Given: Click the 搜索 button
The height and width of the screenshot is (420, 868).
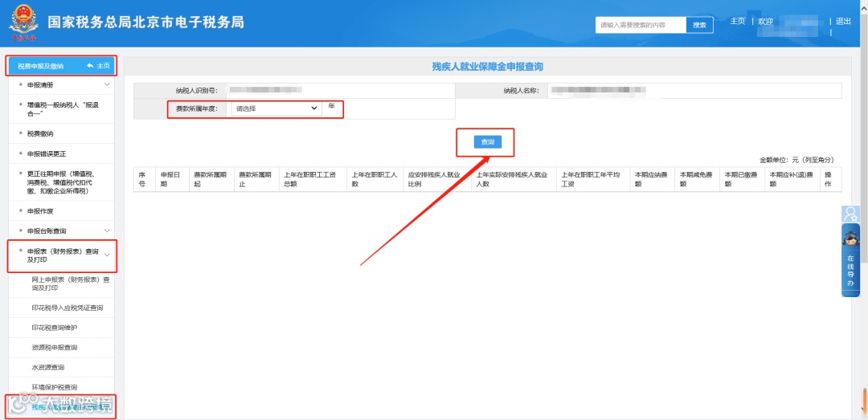Looking at the screenshot, I should [699, 25].
